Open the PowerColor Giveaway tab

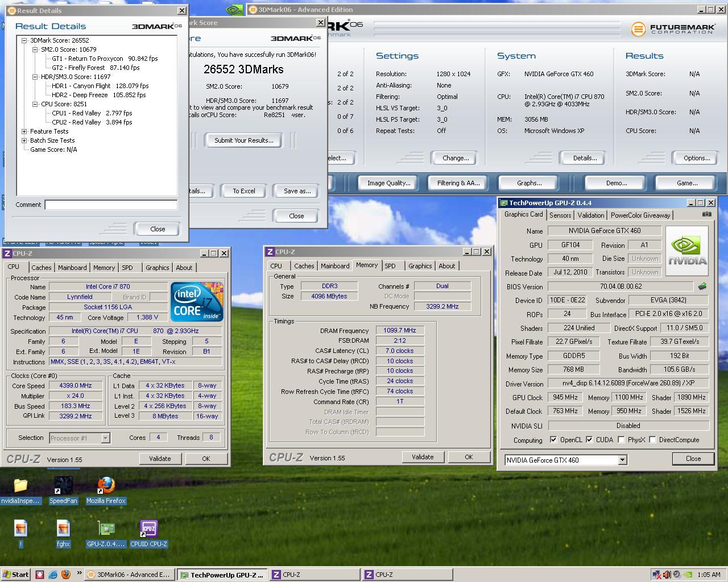click(640, 215)
